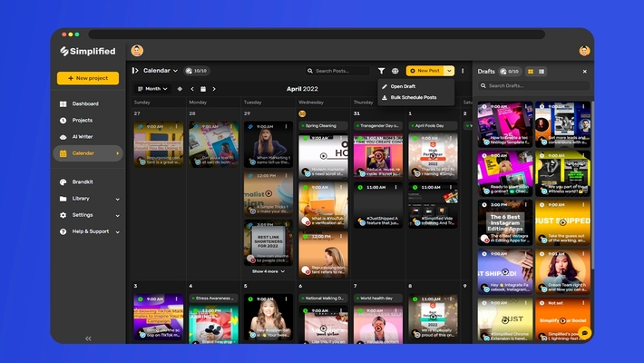This screenshot has height=363, width=644.
Task: Click the browser address bar
Action: point(317,34)
